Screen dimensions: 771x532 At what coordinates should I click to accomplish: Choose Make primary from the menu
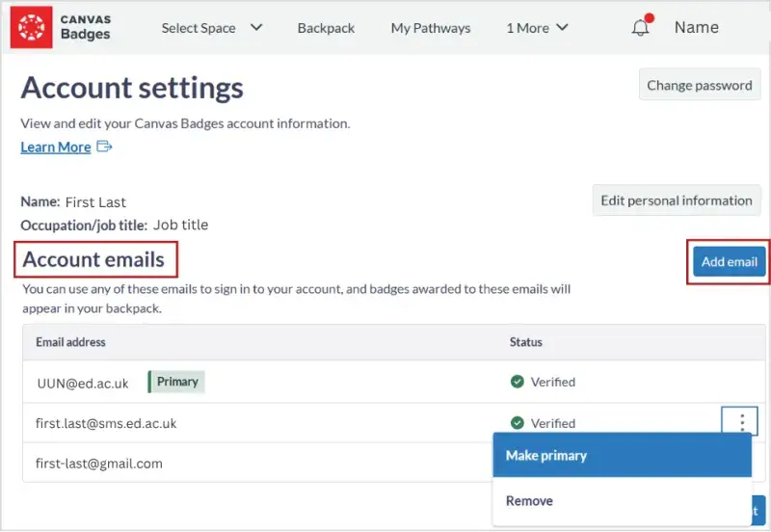coord(622,455)
